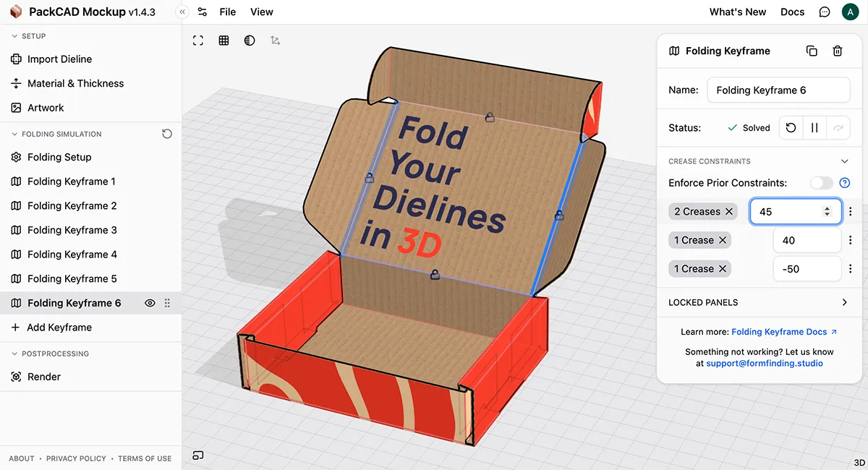Image resolution: width=868 pixels, height=470 pixels.
Task: Click the restart solver button
Action: coord(791,127)
